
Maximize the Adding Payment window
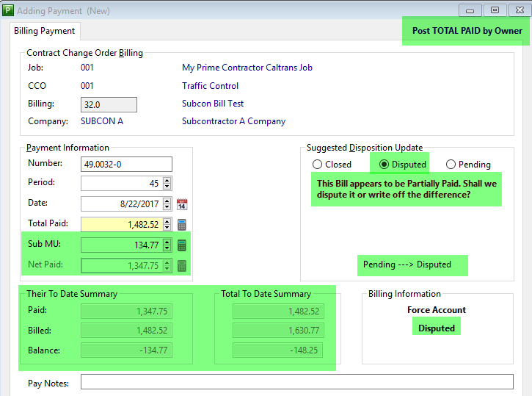(495, 10)
